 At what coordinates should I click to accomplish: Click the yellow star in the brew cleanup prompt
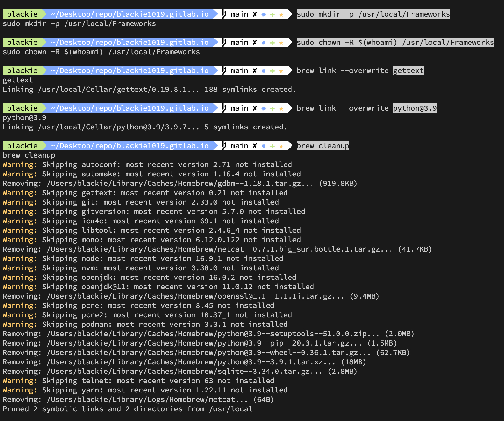(x=281, y=146)
